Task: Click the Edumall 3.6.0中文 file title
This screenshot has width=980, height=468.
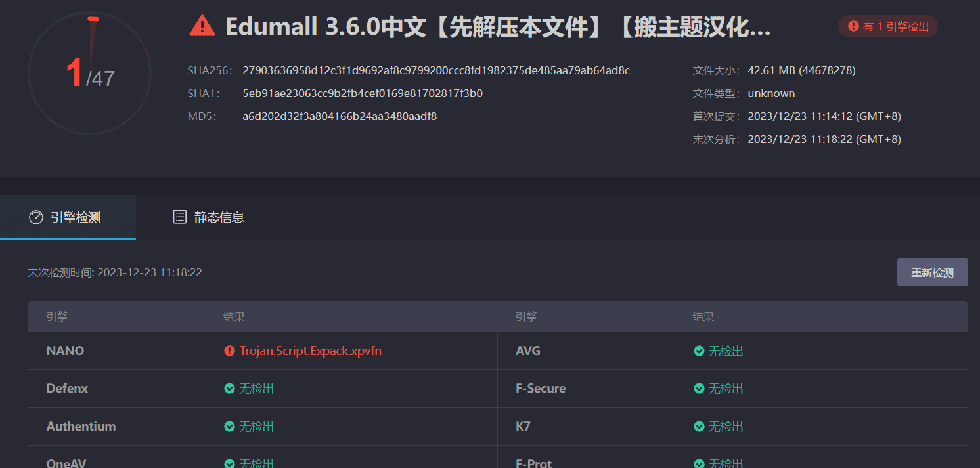Action: point(499,26)
